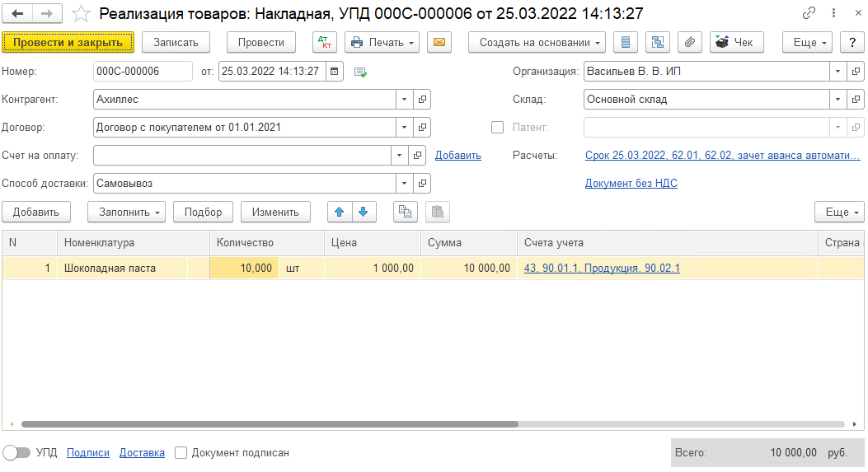The width and height of the screenshot is (868, 472).
Task: Open the Доставка link
Action: [x=143, y=452]
